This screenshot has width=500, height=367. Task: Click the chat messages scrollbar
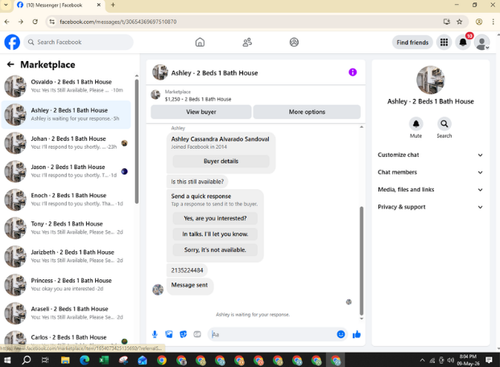click(x=361, y=261)
